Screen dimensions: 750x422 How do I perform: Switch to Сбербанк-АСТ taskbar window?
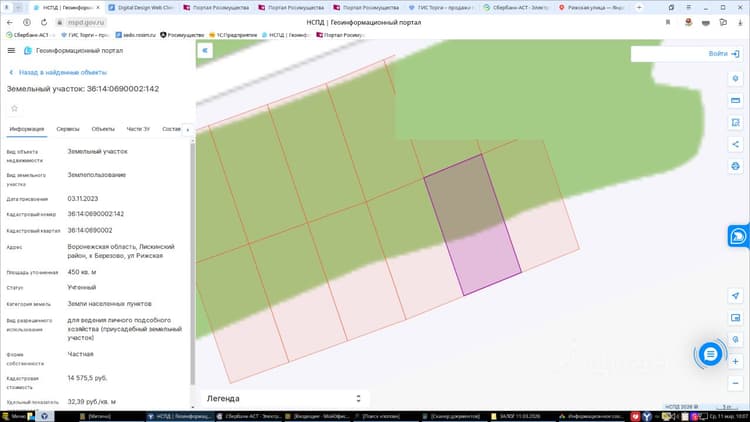(248, 417)
